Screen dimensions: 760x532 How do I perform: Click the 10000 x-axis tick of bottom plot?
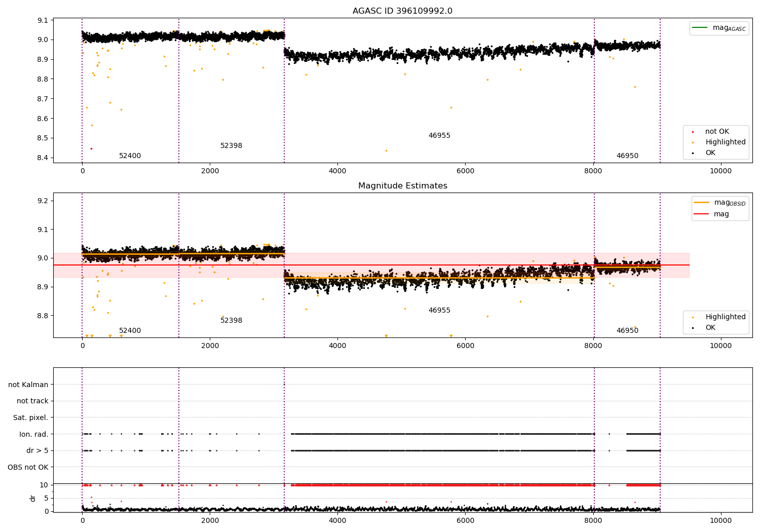[x=720, y=520]
